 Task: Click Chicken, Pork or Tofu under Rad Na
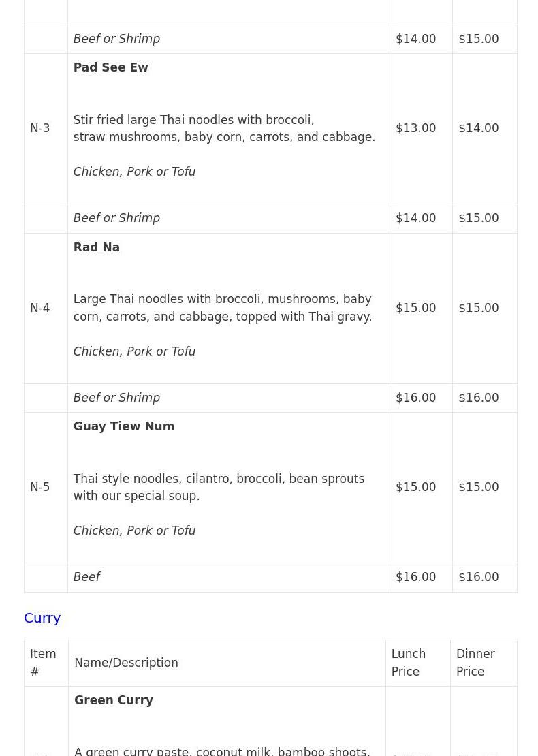pos(134,351)
